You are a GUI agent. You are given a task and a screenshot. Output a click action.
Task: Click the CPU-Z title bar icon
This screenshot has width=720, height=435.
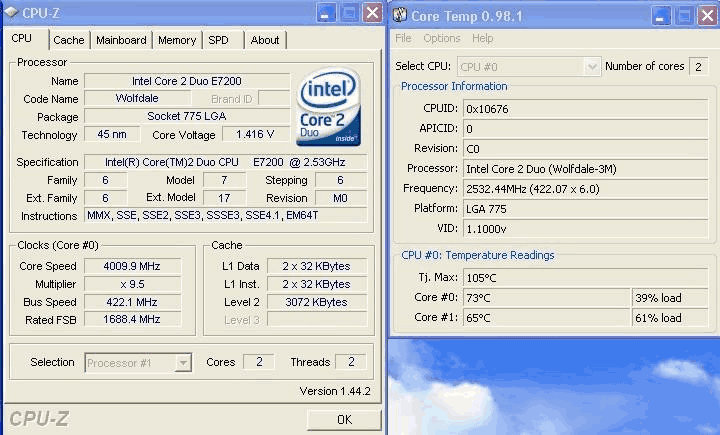tap(11, 12)
